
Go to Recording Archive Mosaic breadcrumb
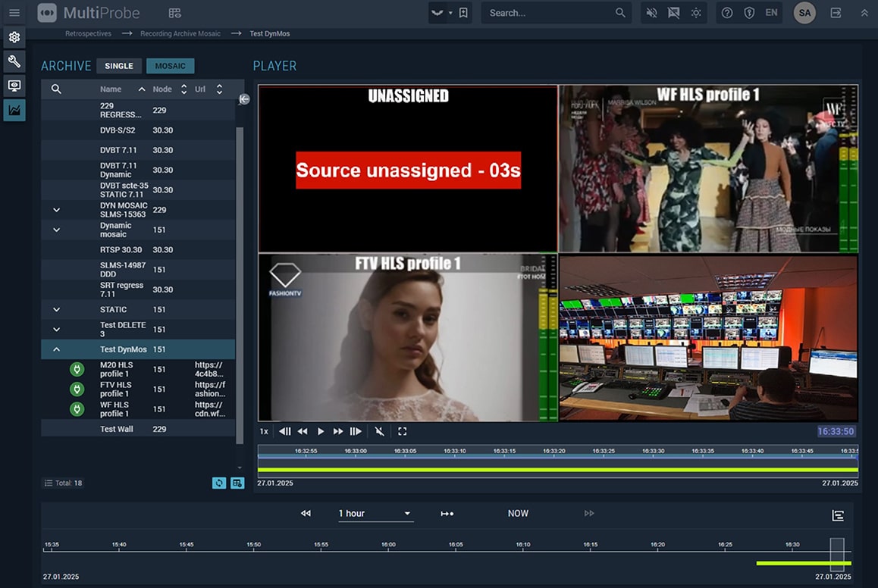(x=180, y=33)
